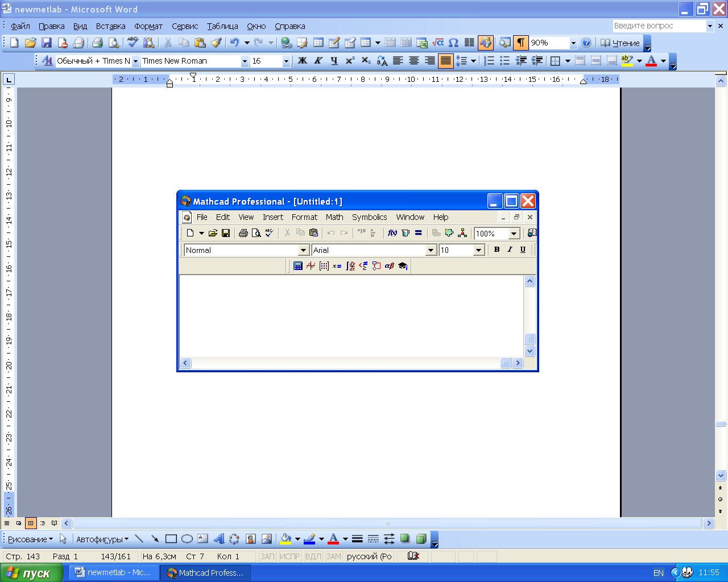The image size is (728, 582).
Task: Click the Format Painter brush in Word
Action: (216, 43)
